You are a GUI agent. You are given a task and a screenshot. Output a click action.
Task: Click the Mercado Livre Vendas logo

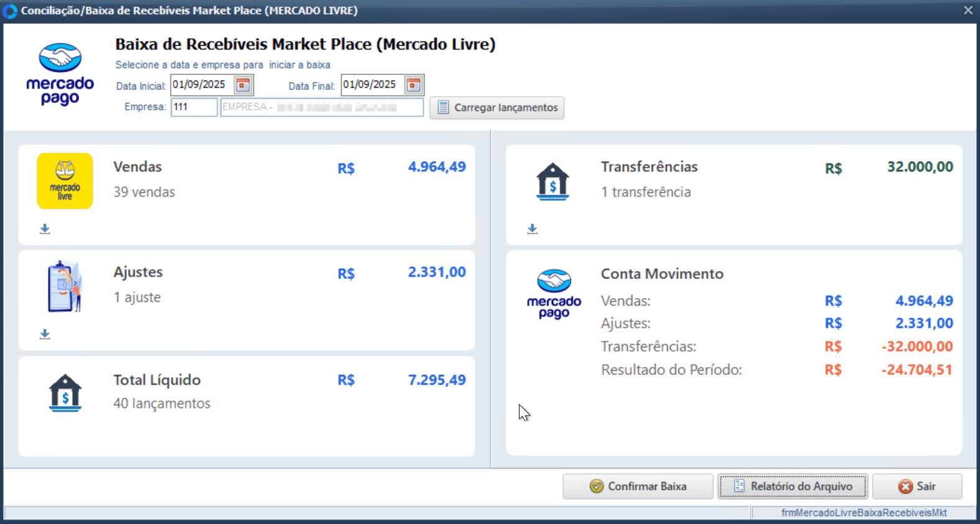click(x=65, y=181)
